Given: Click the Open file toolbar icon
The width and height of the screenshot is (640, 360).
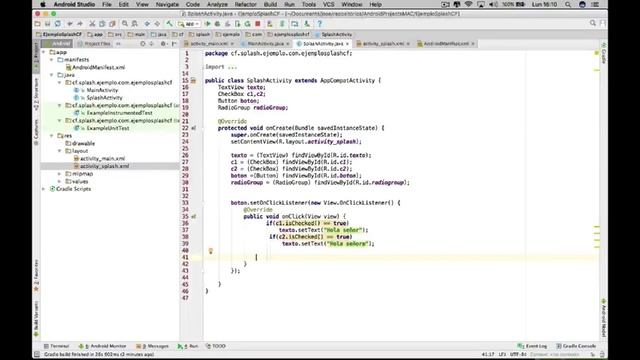Looking at the screenshot, I should point(38,24).
